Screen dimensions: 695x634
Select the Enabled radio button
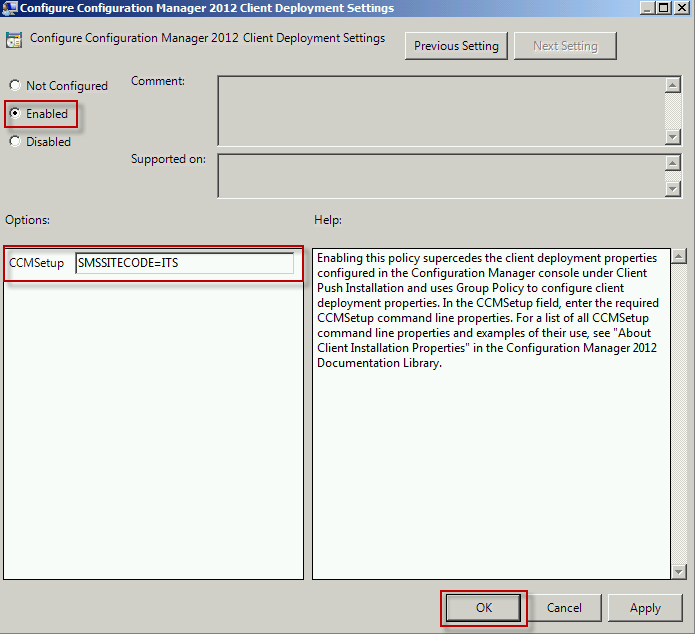15,113
